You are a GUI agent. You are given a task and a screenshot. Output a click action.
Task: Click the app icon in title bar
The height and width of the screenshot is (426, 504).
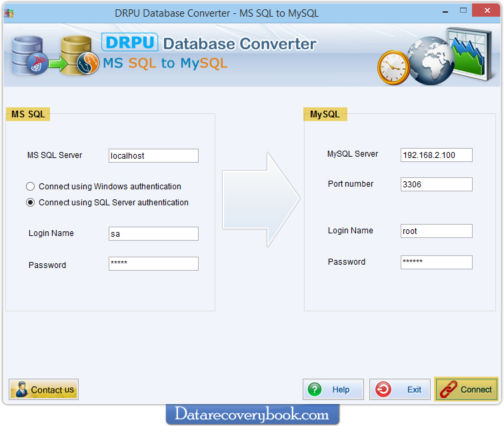9,13
